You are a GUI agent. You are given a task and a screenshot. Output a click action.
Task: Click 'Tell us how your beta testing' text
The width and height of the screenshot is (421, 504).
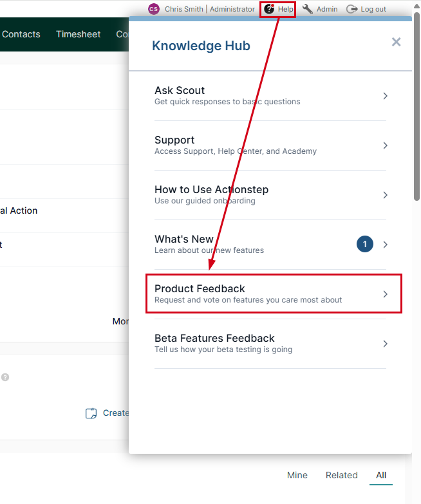223,349
